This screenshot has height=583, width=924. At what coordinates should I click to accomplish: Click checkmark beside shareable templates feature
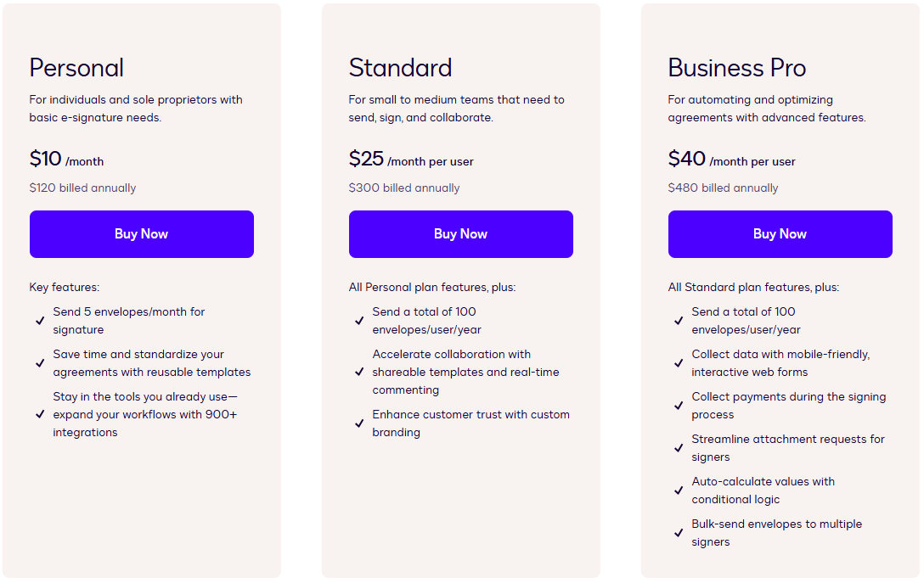[x=359, y=372]
